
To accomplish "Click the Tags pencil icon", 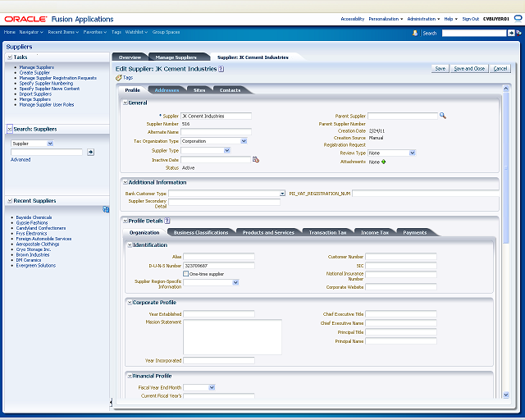I will (x=118, y=78).
